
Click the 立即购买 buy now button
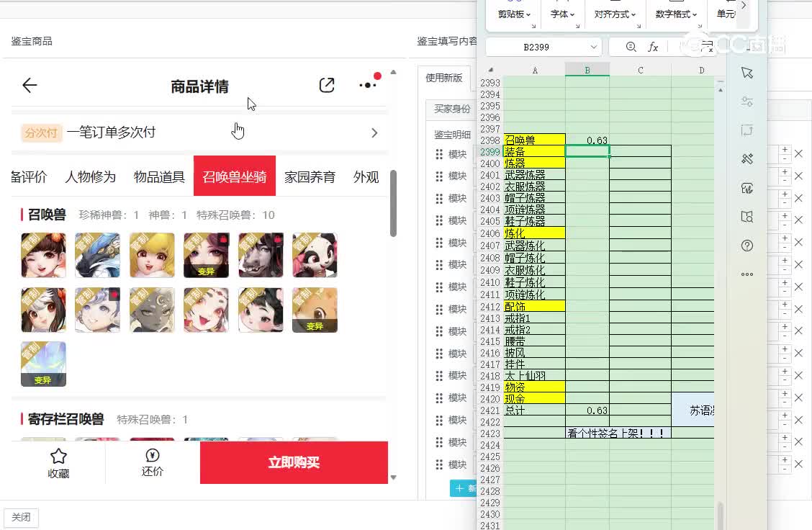tap(294, 462)
